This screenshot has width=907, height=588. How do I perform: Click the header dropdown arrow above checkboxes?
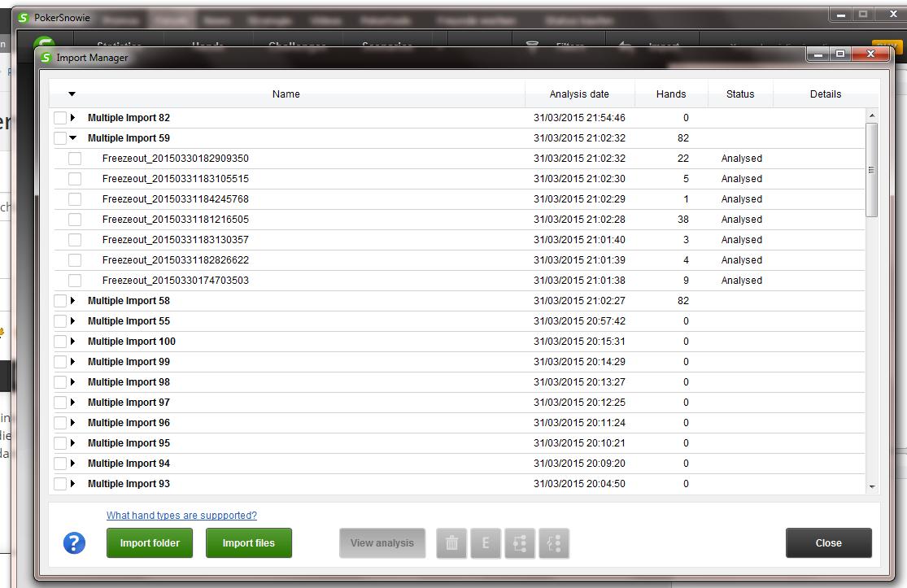click(x=72, y=94)
